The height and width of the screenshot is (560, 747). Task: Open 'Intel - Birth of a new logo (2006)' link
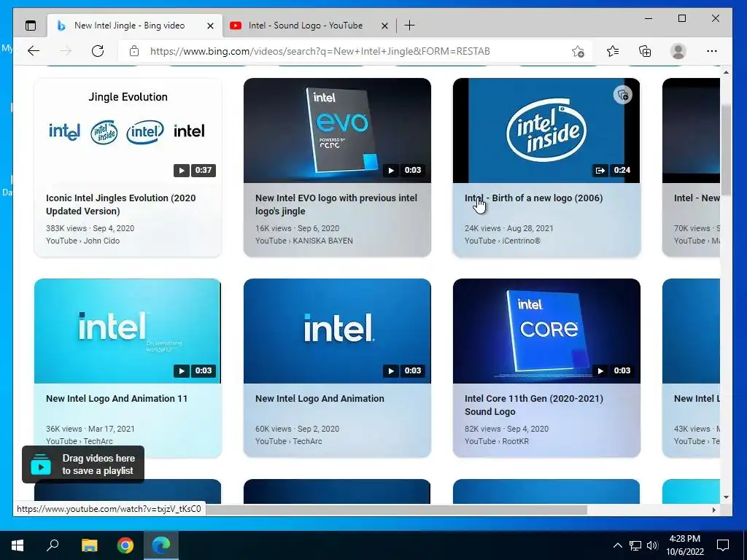533,198
